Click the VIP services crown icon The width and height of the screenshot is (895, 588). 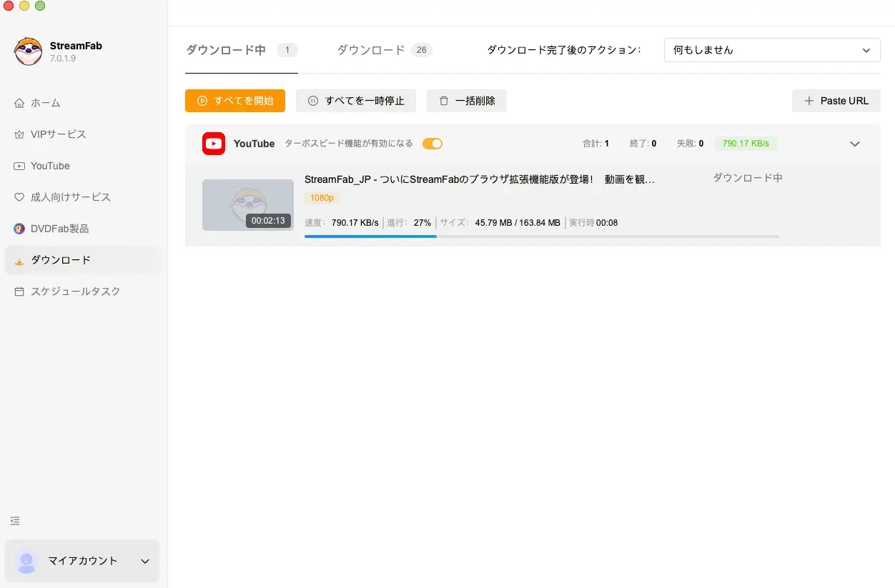(19, 134)
